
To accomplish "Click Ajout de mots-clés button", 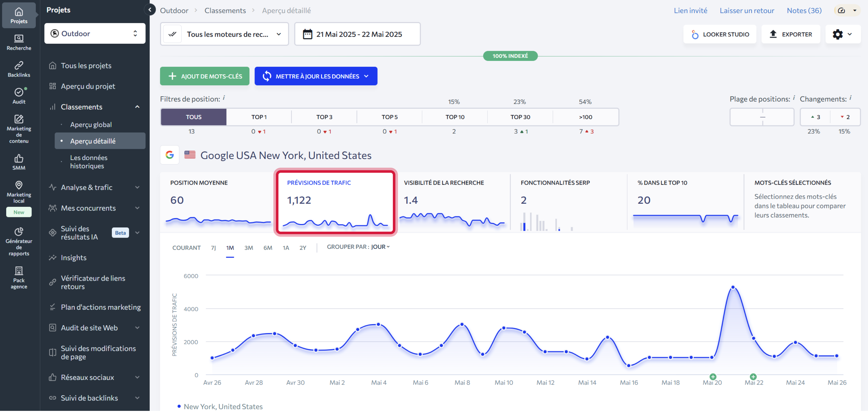I will click(x=205, y=76).
